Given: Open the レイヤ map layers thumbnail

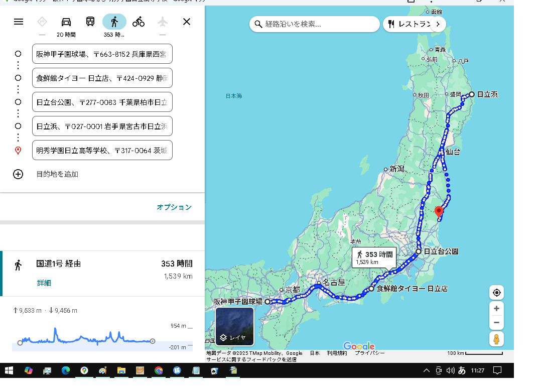Looking at the screenshot, I should pos(234,326).
